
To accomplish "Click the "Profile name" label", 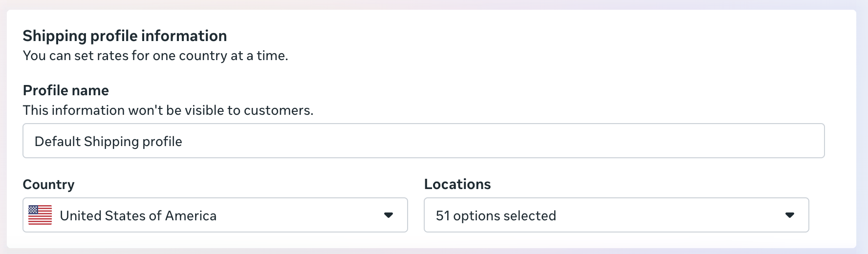I will (65, 90).
